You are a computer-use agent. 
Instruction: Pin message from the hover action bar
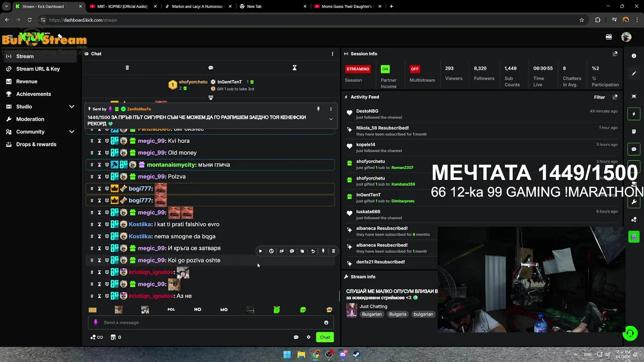(x=323, y=251)
